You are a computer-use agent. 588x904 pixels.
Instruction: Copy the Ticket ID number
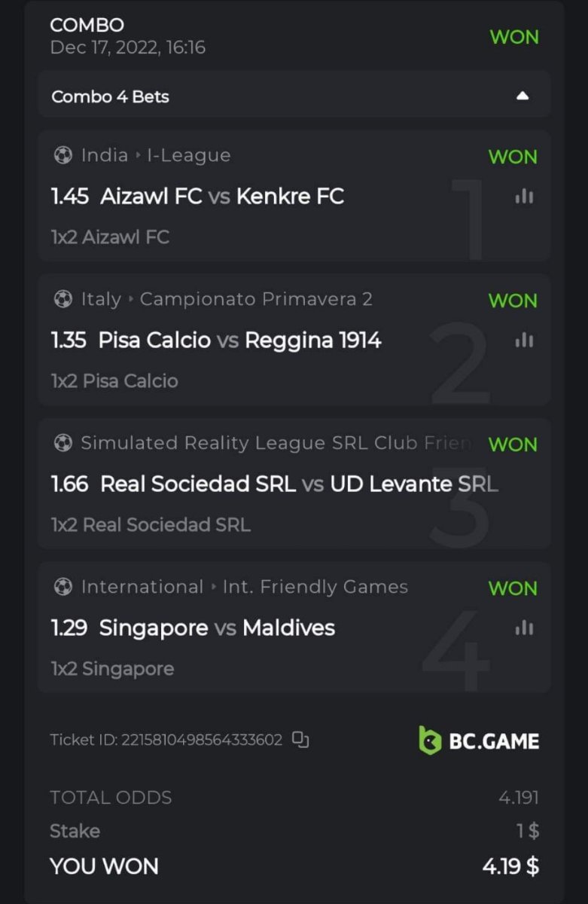coord(300,740)
